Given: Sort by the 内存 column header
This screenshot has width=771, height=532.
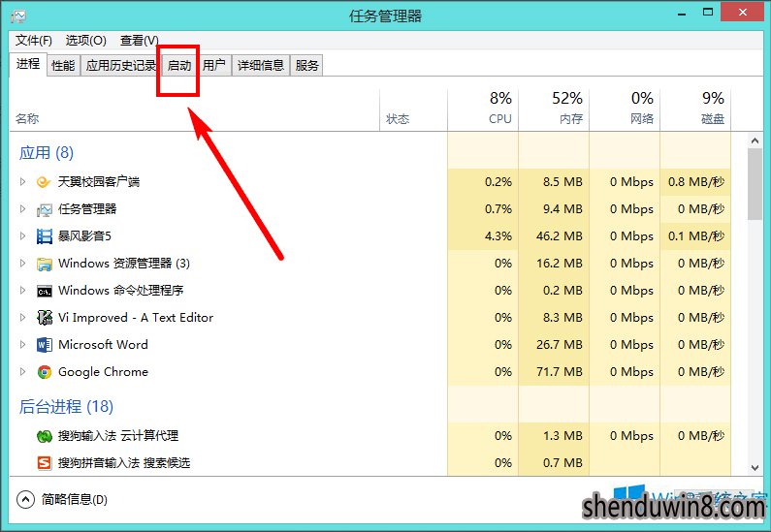Looking at the screenshot, I should [x=554, y=110].
